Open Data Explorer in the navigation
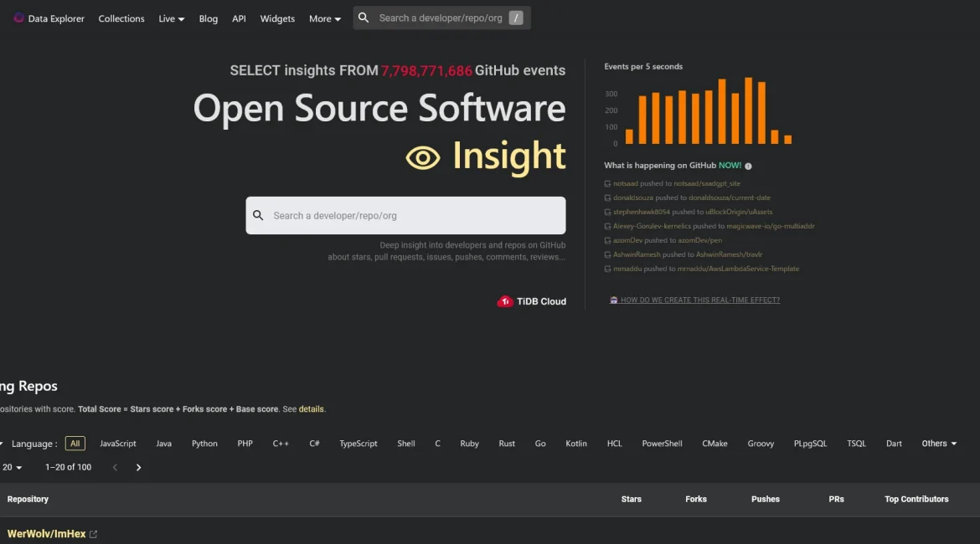The image size is (980, 544). tap(56, 18)
